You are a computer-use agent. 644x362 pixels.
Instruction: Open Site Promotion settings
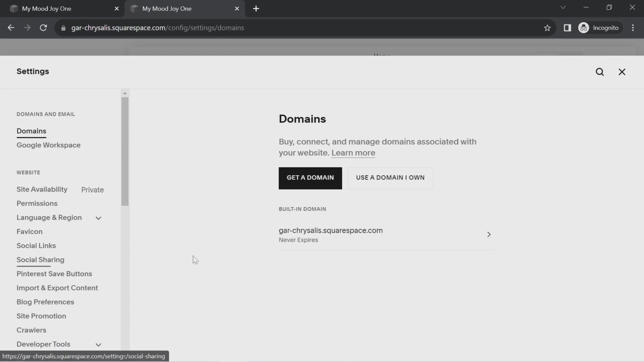(x=41, y=316)
